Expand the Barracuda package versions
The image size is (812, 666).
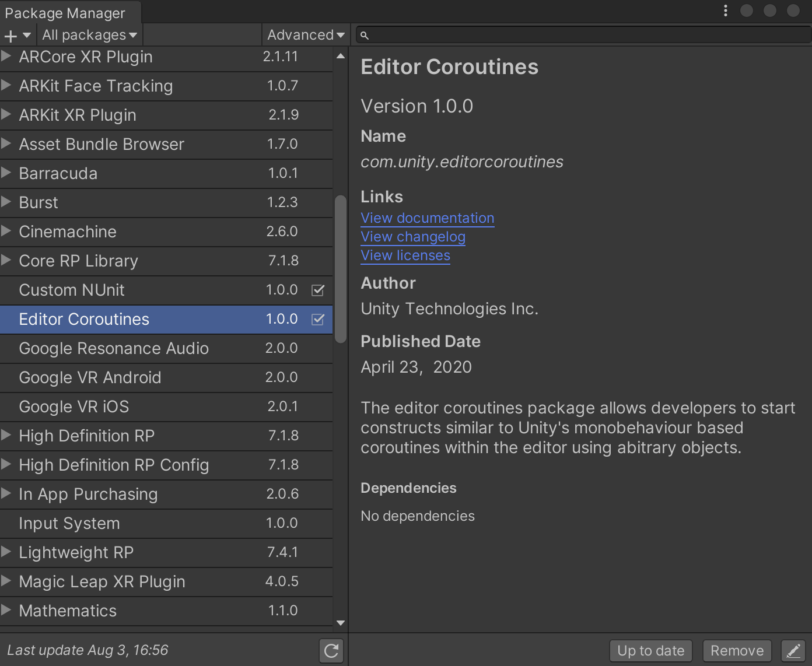(x=6, y=173)
